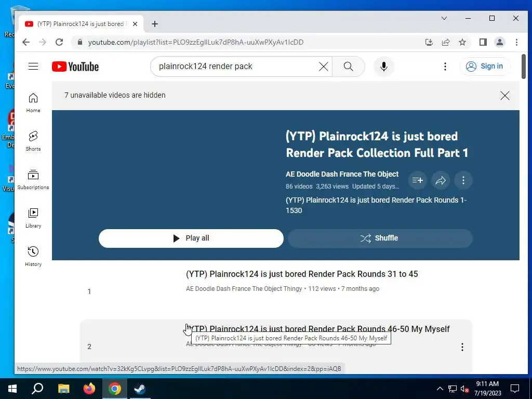Open Windows Start menu
Image resolution: width=532 pixels, height=399 pixels.
(x=12, y=389)
